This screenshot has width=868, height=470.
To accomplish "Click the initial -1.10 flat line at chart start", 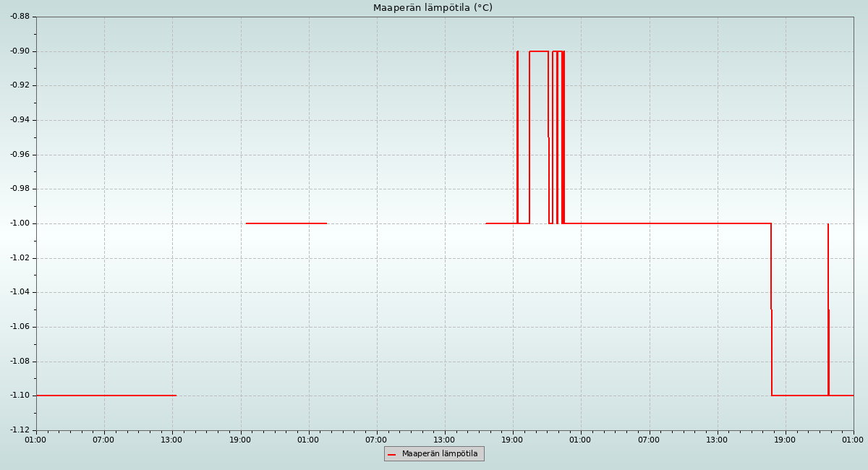I will pyautogui.click(x=105, y=396).
